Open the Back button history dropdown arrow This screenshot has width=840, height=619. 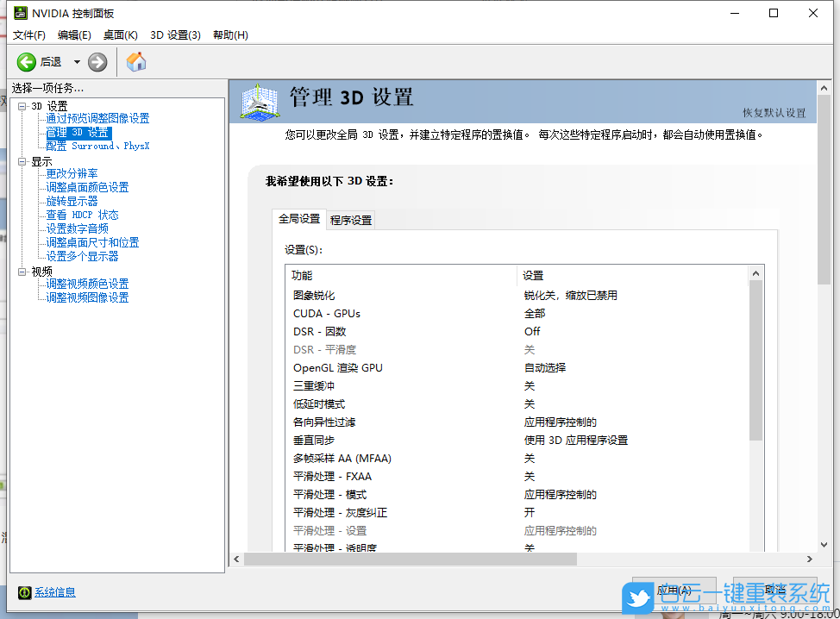(76, 61)
